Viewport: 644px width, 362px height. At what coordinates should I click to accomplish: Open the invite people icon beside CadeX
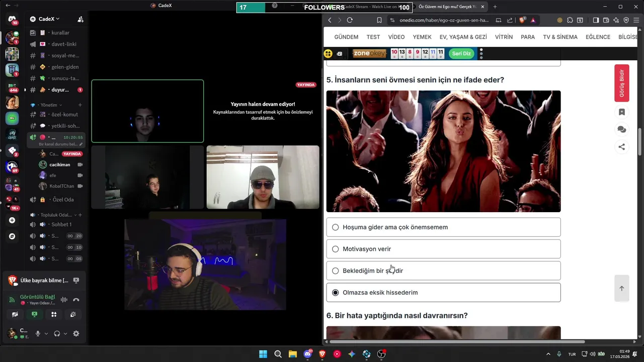[x=80, y=19]
